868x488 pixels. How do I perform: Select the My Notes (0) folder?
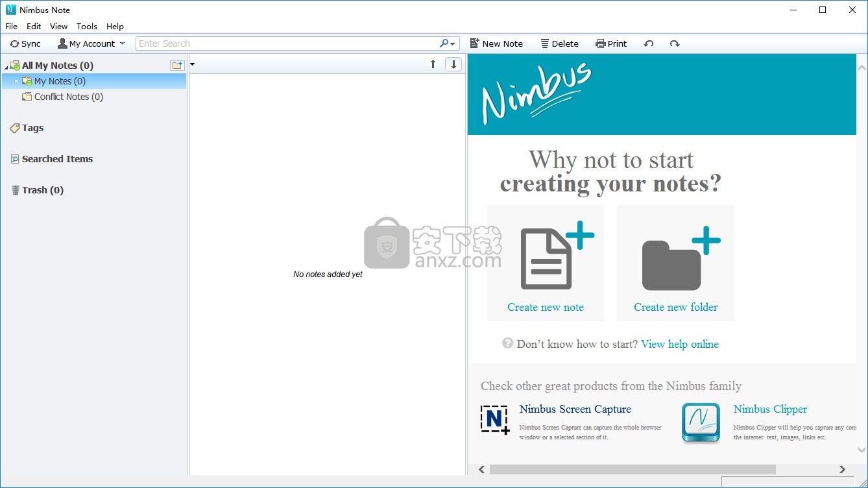coord(60,81)
